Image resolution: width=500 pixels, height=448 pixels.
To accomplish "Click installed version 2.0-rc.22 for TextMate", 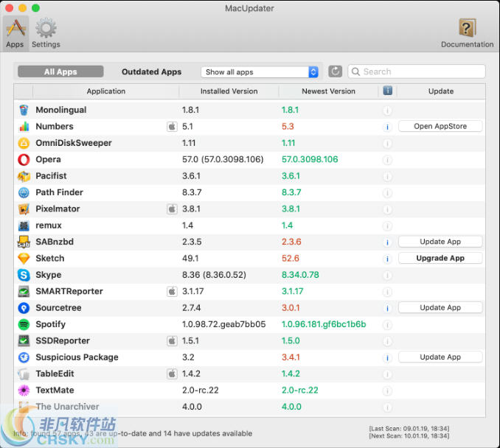I will click(x=201, y=391).
